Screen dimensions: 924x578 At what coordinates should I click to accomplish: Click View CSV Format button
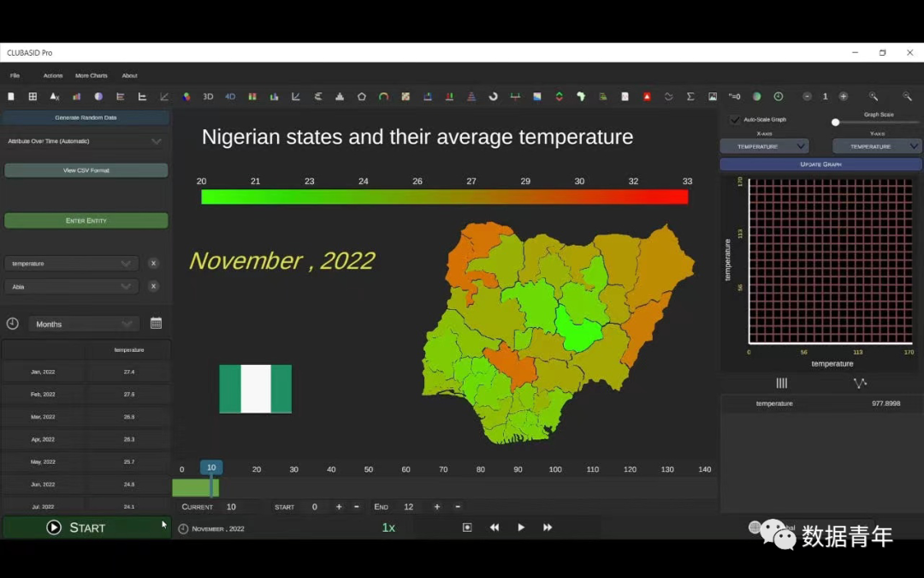(x=86, y=170)
